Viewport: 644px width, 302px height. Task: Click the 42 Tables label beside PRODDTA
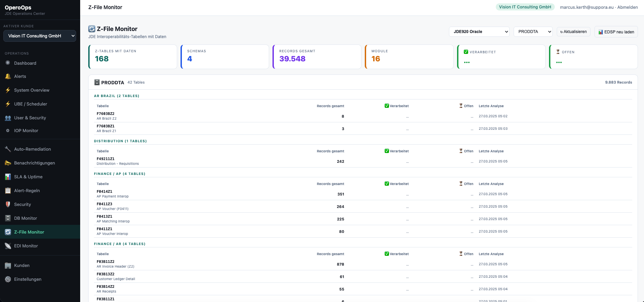pos(136,82)
